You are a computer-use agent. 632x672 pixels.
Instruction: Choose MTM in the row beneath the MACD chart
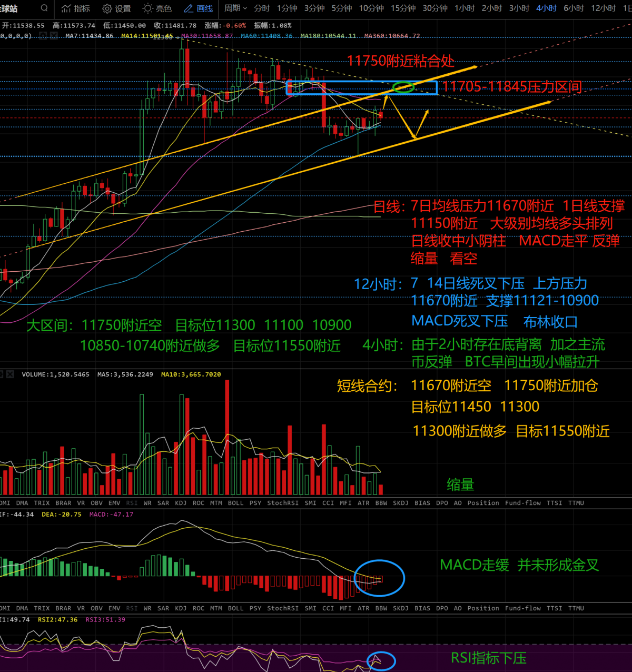pos(216,608)
